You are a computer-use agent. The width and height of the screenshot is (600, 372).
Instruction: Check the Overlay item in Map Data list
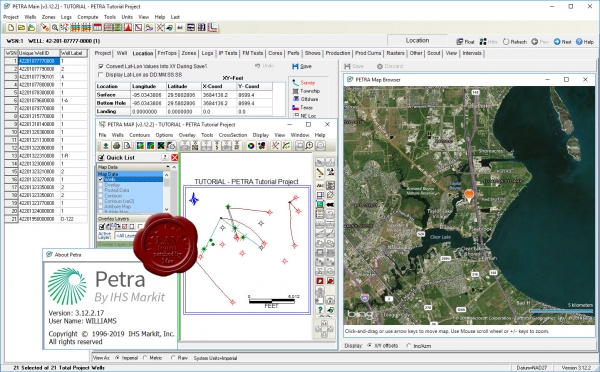pos(101,185)
